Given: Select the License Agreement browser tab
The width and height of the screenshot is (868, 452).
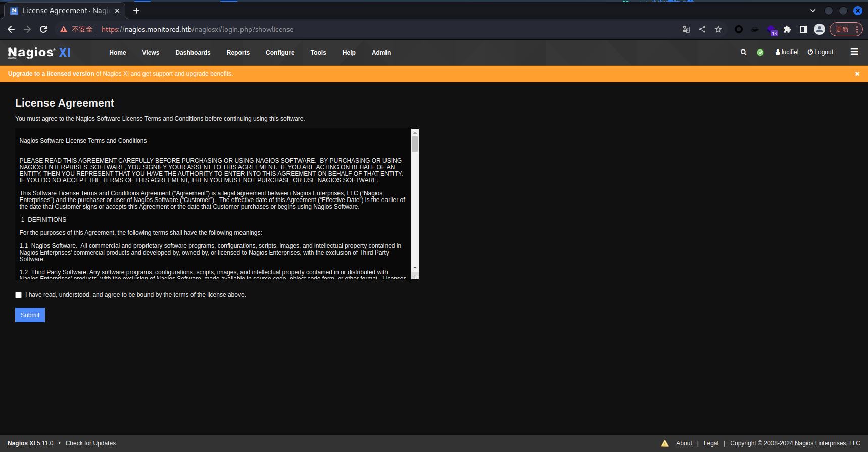Looking at the screenshot, I should click(65, 11).
